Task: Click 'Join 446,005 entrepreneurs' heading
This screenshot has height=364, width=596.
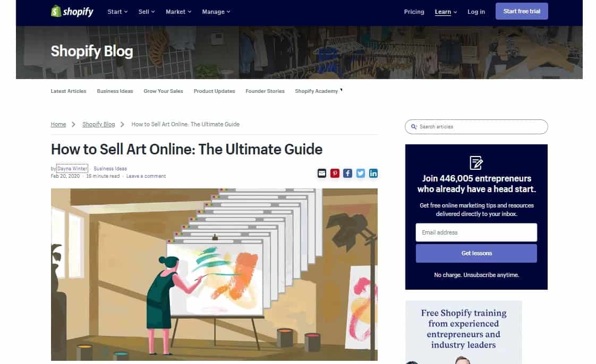Action: (476, 184)
